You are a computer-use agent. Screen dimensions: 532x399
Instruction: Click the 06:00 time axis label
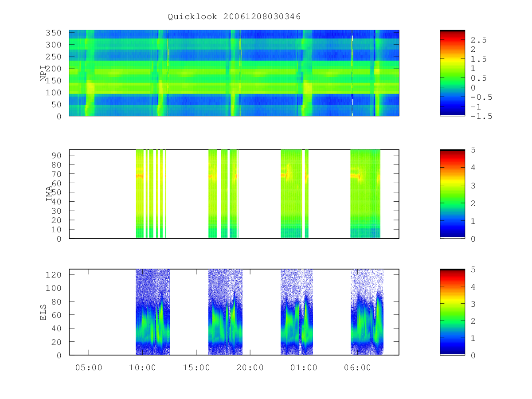(358, 368)
